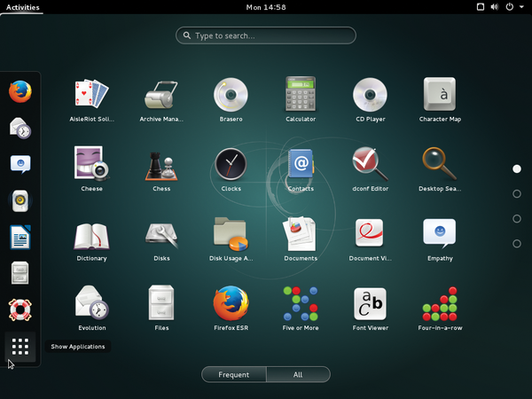This screenshot has height=399, width=532.
Task: Open LibreOffice Writer in the dash
Action: point(20,237)
